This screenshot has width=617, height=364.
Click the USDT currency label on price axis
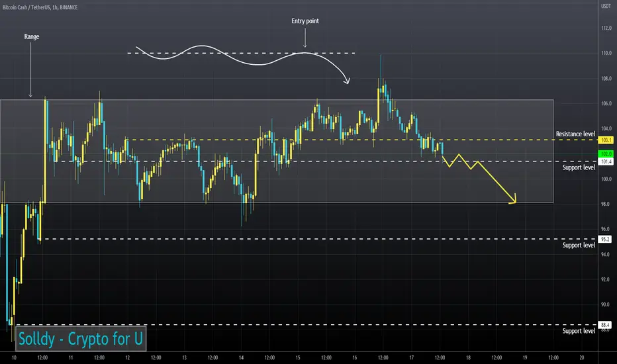[606, 6]
